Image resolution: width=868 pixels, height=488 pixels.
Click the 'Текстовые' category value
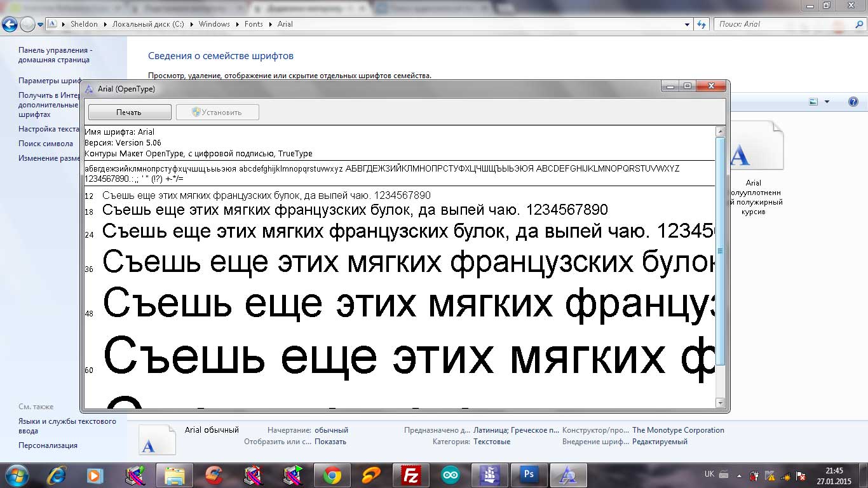492,442
